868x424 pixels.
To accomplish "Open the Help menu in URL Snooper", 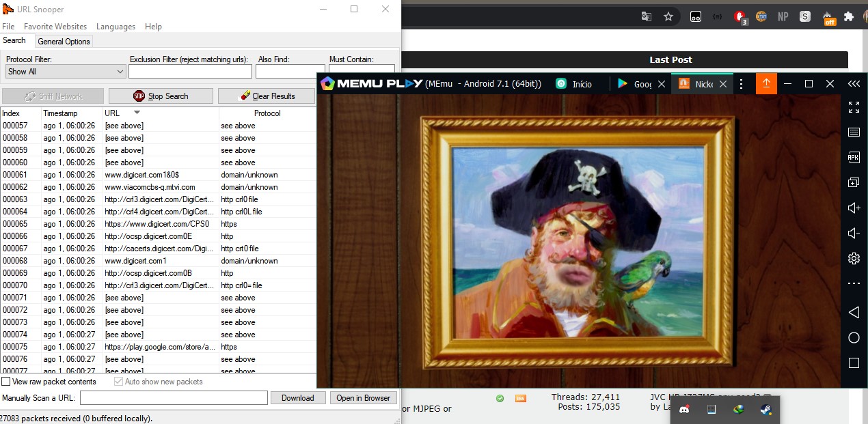I will click(x=153, y=27).
